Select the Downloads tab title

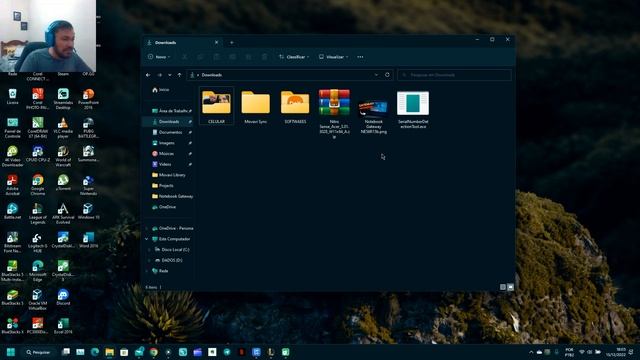[x=166, y=42]
